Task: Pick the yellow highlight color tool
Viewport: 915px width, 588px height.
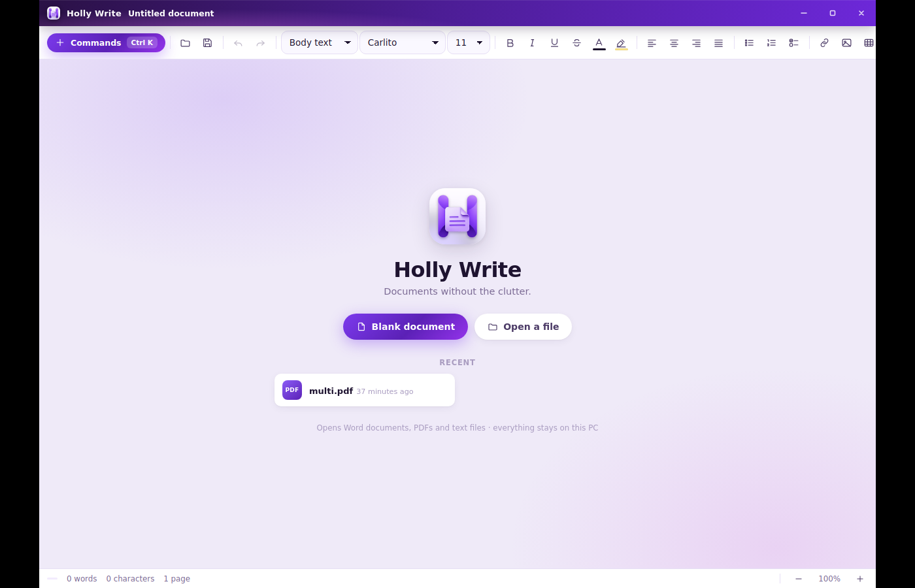Action: tap(621, 43)
